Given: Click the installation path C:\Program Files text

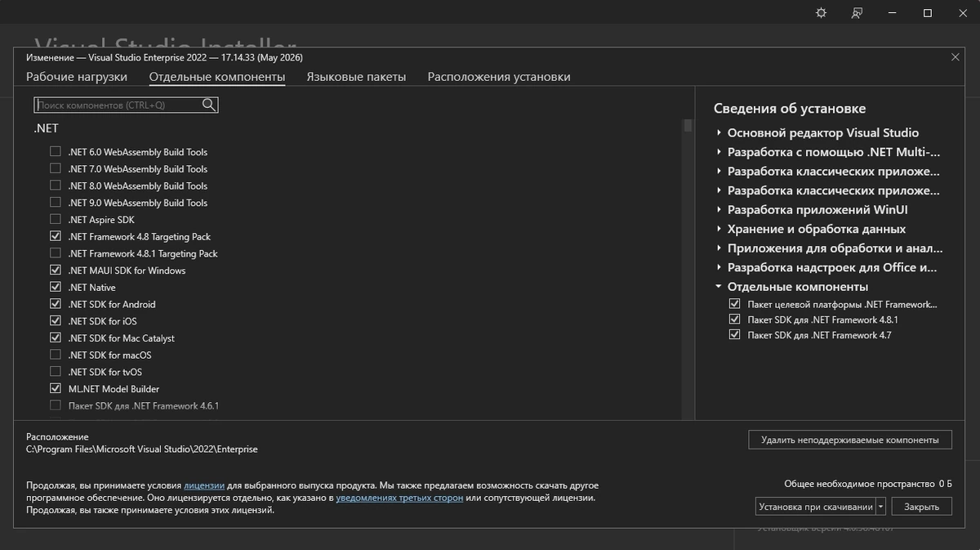Looking at the screenshot, I should 142,449.
